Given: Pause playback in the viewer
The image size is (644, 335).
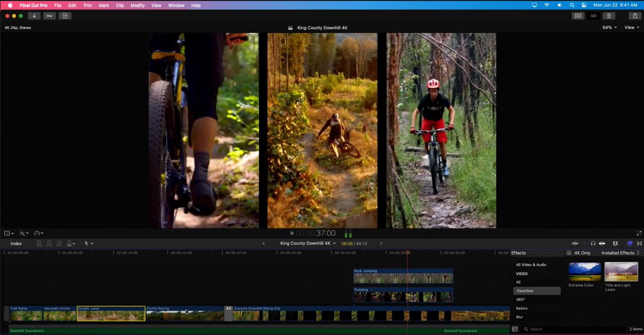Looking at the screenshot, I should click(292, 234).
